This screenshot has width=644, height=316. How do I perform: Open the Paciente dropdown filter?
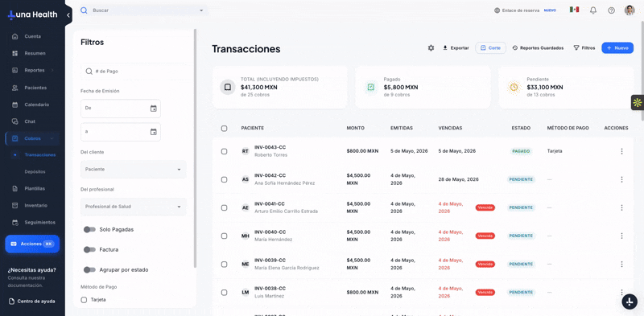coord(133,169)
